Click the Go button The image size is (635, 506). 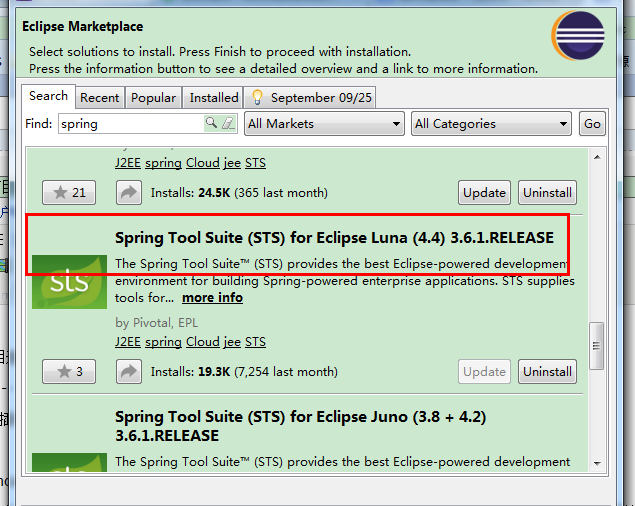(x=592, y=124)
